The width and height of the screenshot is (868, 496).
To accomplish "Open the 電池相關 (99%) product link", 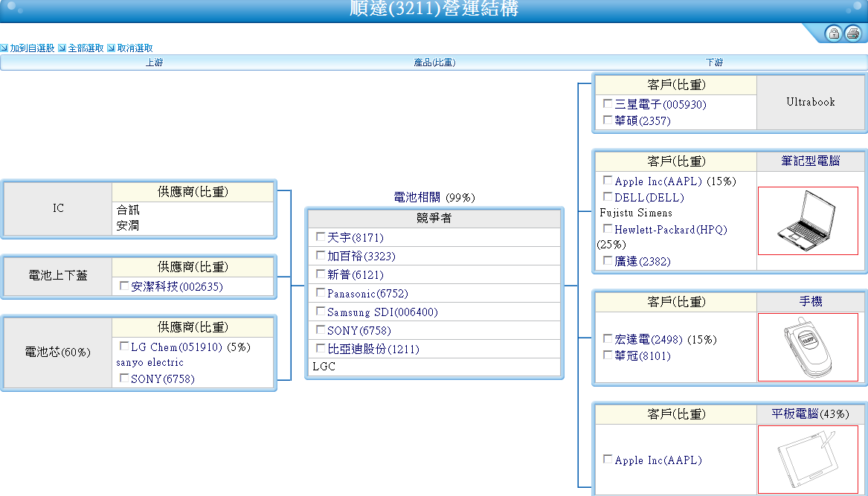I will (434, 198).
